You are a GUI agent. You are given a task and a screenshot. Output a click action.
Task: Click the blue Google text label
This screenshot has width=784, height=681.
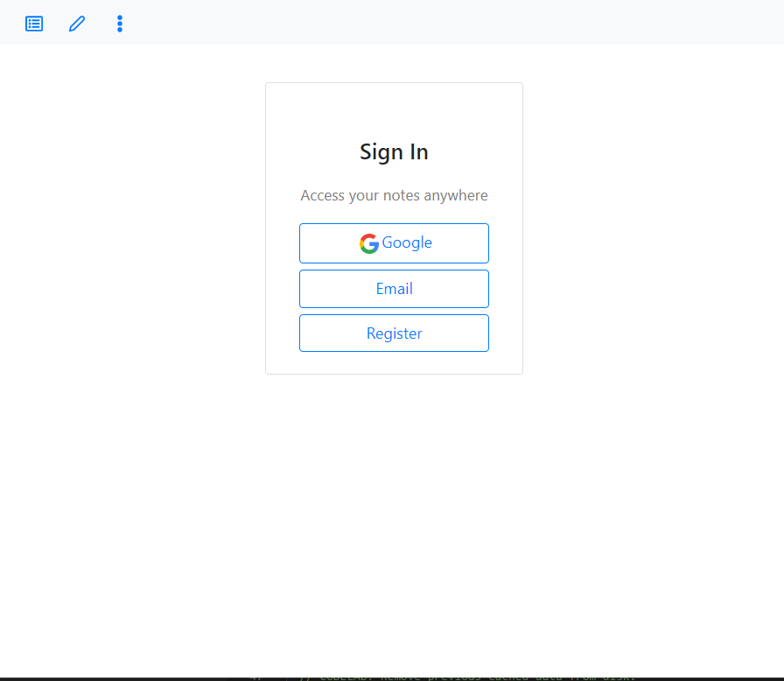[x=407, y=242]
